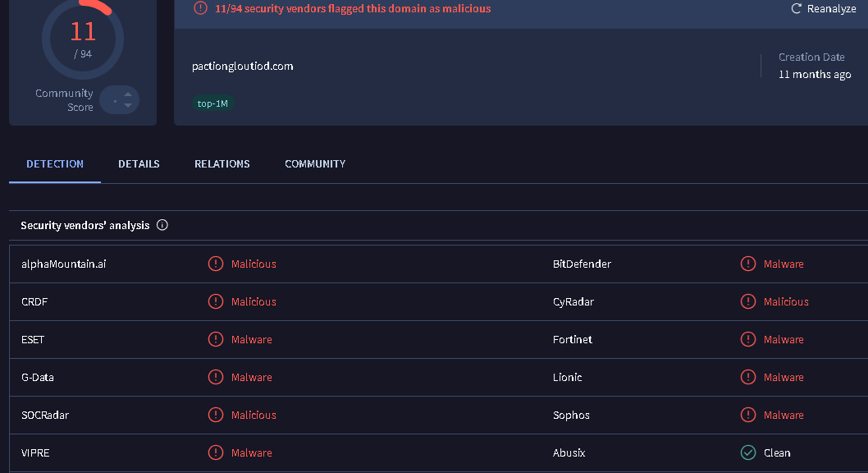Open the RELATIONS tab

222,163
